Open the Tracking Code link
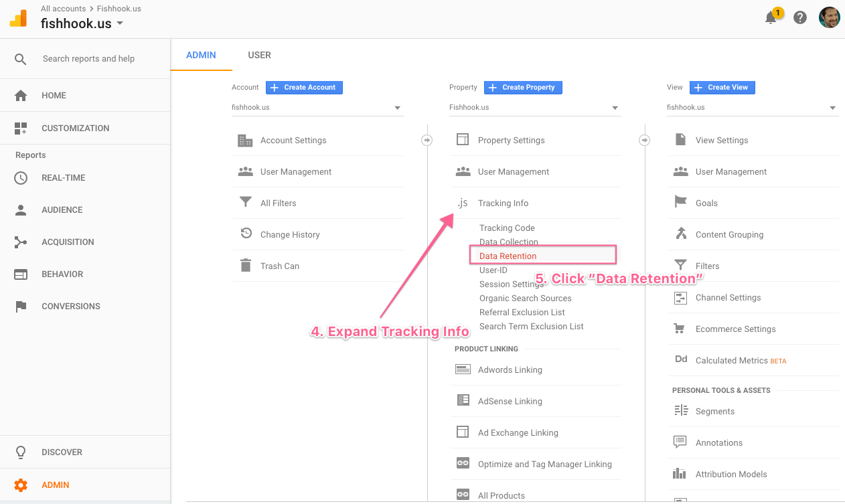 pos(507,228)
